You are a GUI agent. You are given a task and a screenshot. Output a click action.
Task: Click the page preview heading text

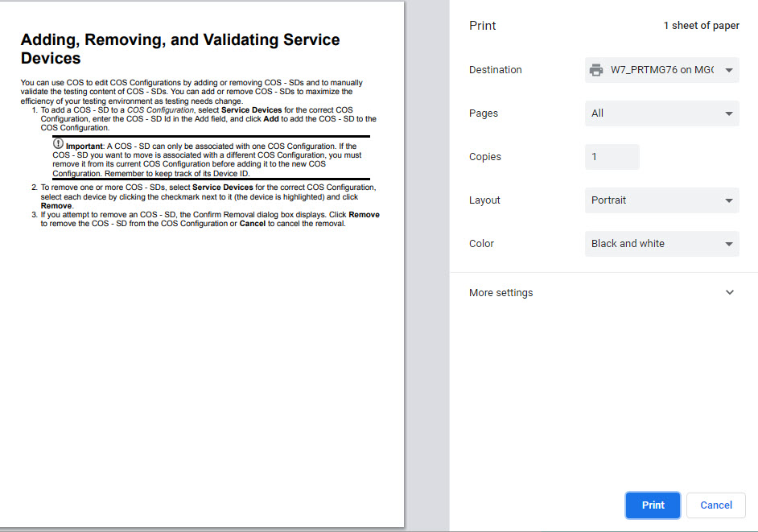tap(179, 49)
